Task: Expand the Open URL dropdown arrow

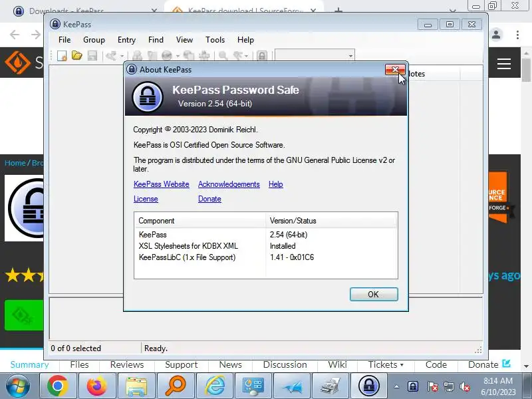Action: coord(178,56)
